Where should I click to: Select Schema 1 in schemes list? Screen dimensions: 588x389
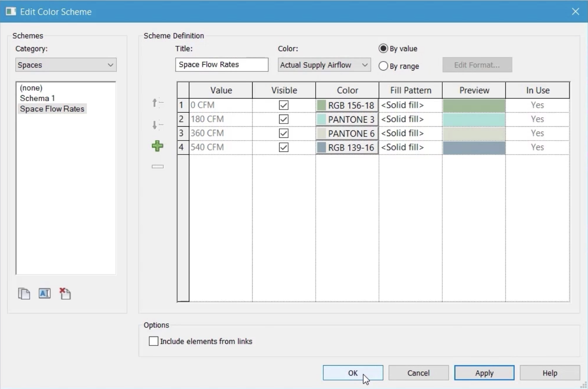(37, 98)
